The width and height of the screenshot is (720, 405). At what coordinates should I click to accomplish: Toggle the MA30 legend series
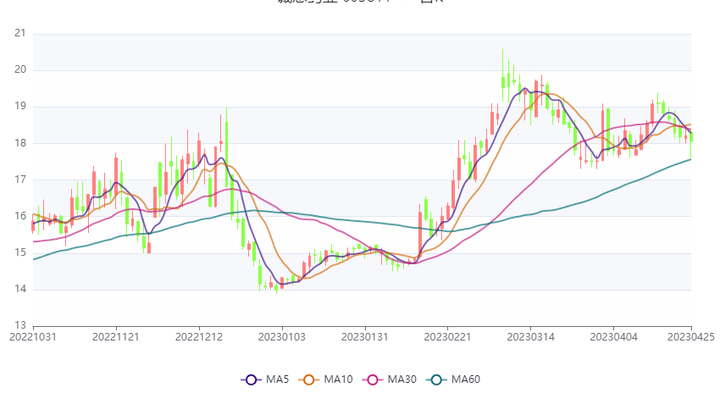[x=389, y=380]
